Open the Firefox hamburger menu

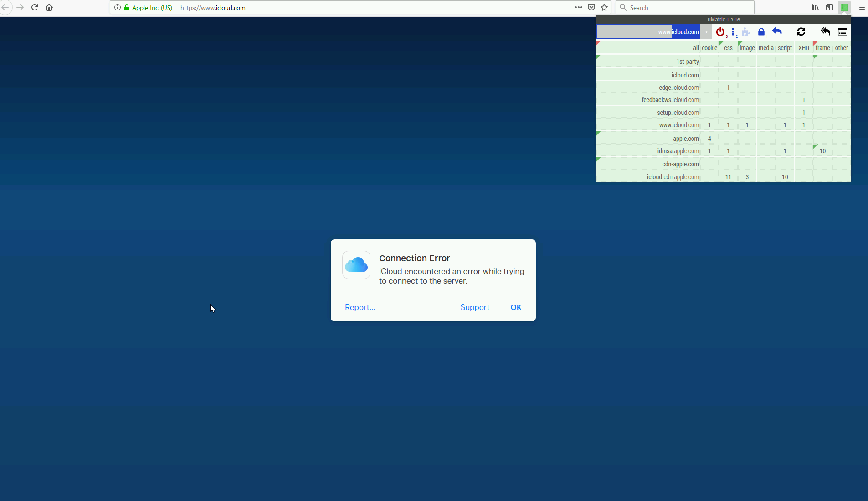coord(862,7)
